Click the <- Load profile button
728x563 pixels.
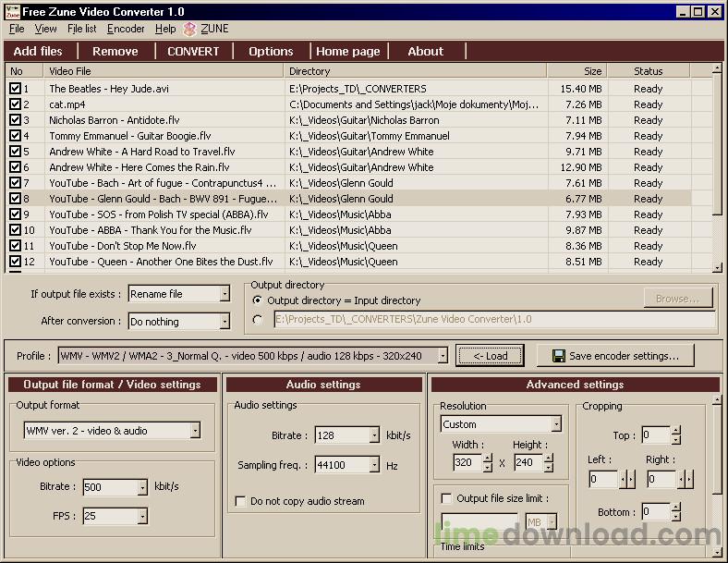click(x=490, y=356)
